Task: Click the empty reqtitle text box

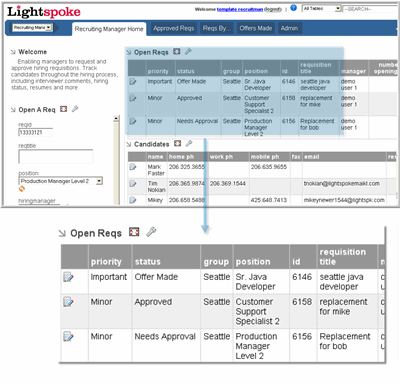Action: 56,156
